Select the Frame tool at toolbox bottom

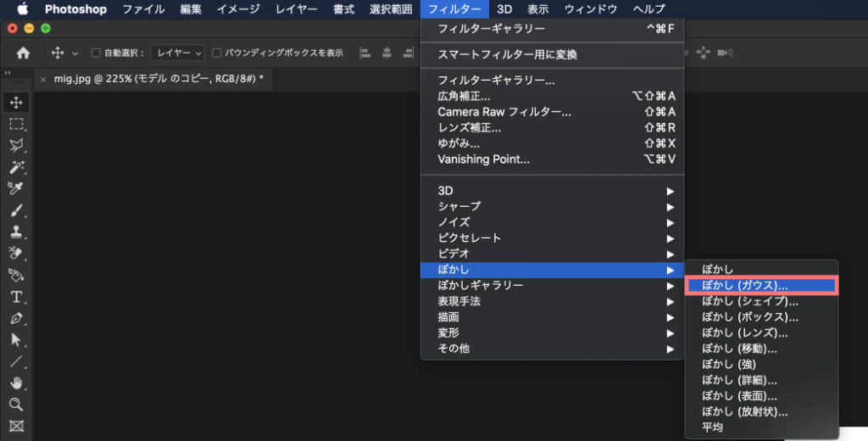[16, 426]
